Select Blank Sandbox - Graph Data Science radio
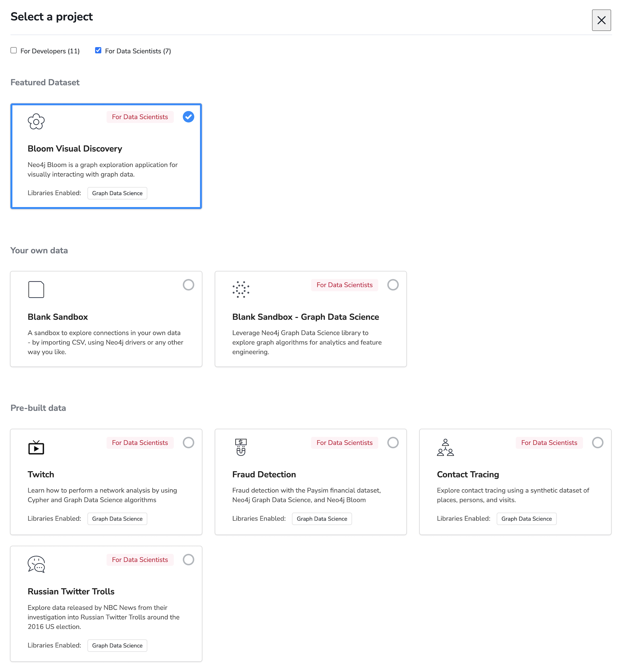The width and height of the screenshot is (620, 672). point(393,285)
